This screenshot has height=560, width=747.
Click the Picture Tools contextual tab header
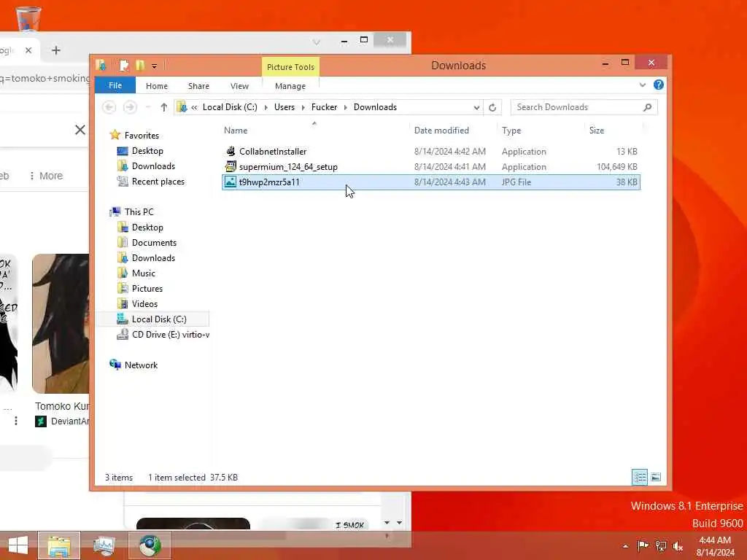pyautogui.click(x=290, y=67)
